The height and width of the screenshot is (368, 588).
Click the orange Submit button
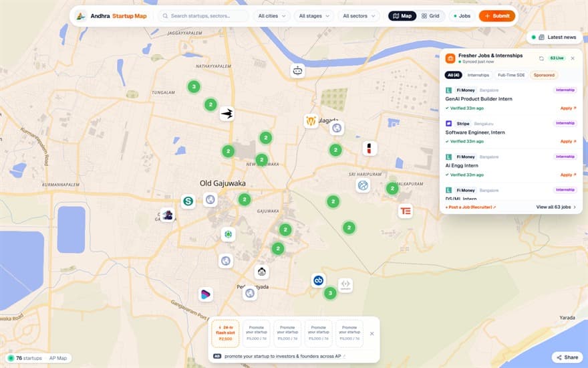coord(497,16)
